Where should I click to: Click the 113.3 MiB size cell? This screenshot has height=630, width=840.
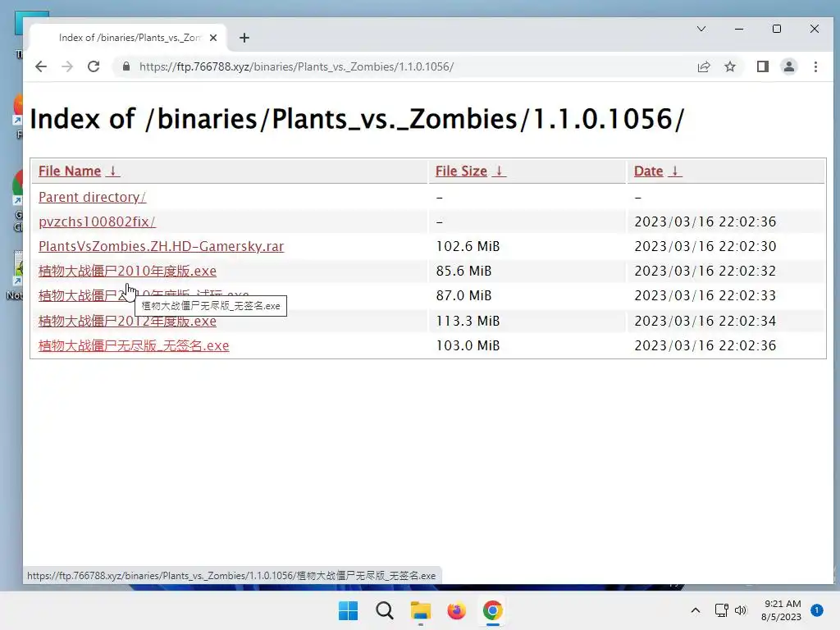[468, 321]
